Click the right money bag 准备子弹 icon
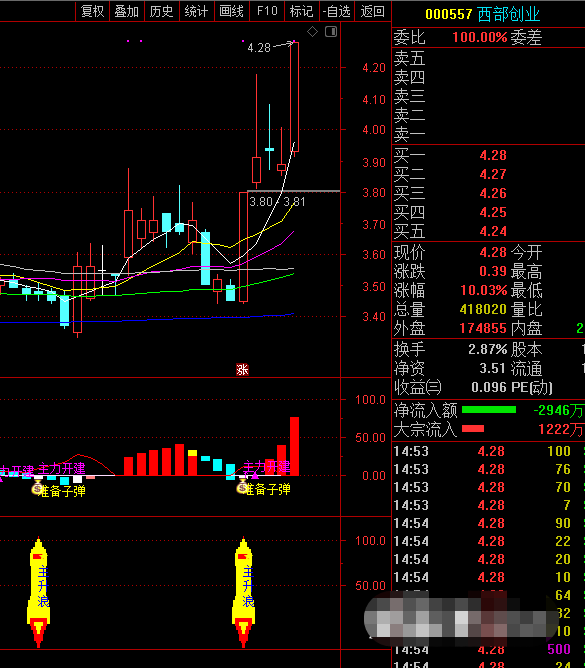The image size is (585, 668). [242, 487]
